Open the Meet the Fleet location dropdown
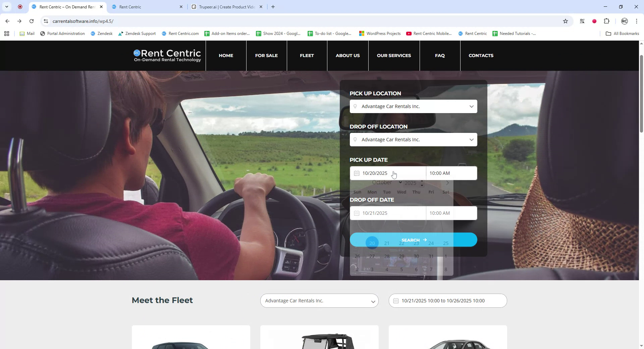The image size is (644, 349). [x=373, y=301]
